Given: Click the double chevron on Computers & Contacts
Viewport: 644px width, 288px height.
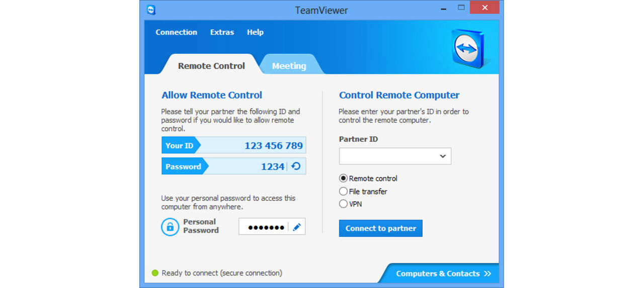Looking at the screenshot, I should tap(487, 273).
